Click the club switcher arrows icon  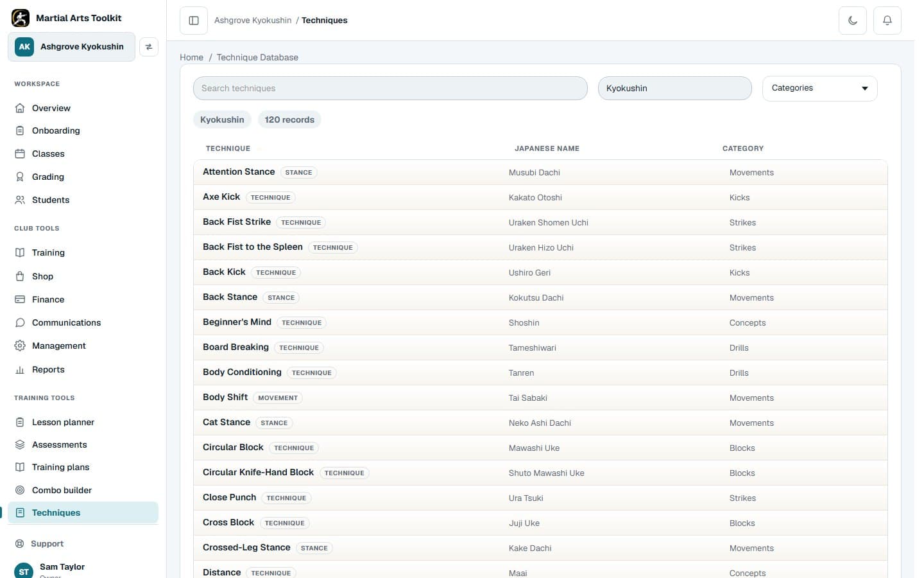(149, 47)
